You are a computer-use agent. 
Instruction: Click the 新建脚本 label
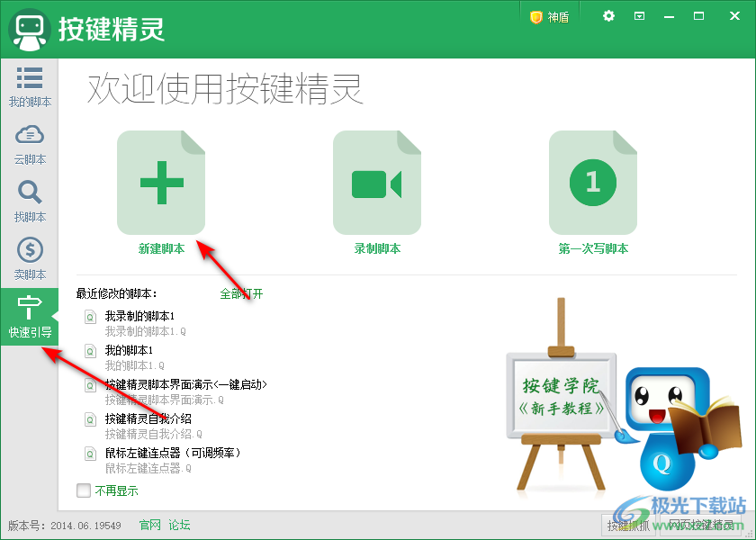[161, 248]
